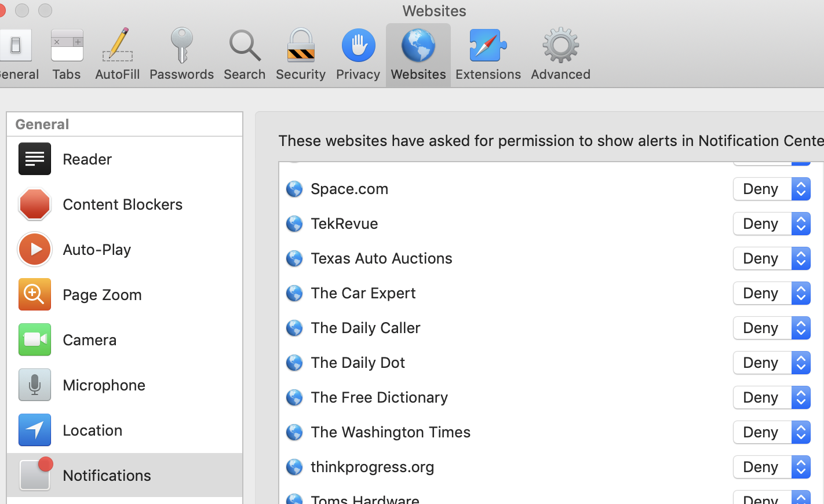Switch to the Extensions tab label
This screenshot has width=824, height=504.
pos(488,74)
